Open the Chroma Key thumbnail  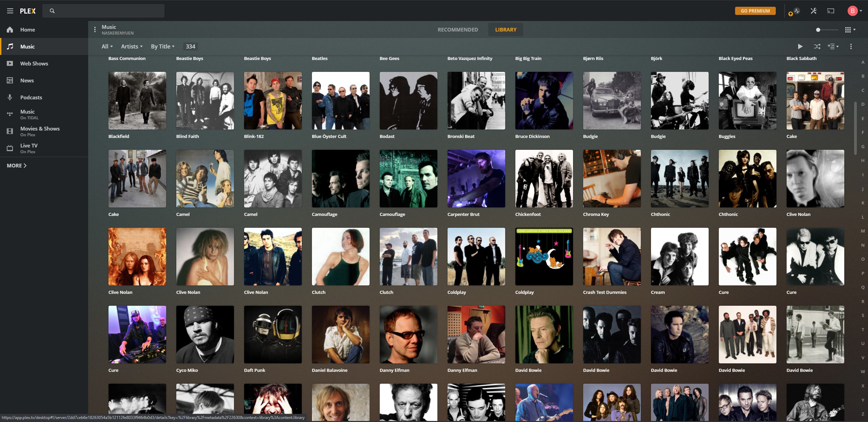click(612, 179)
